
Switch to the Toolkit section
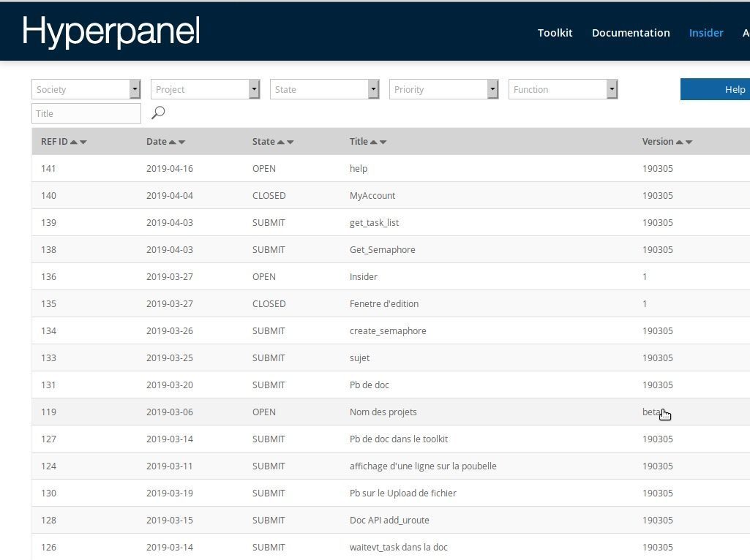555,32
